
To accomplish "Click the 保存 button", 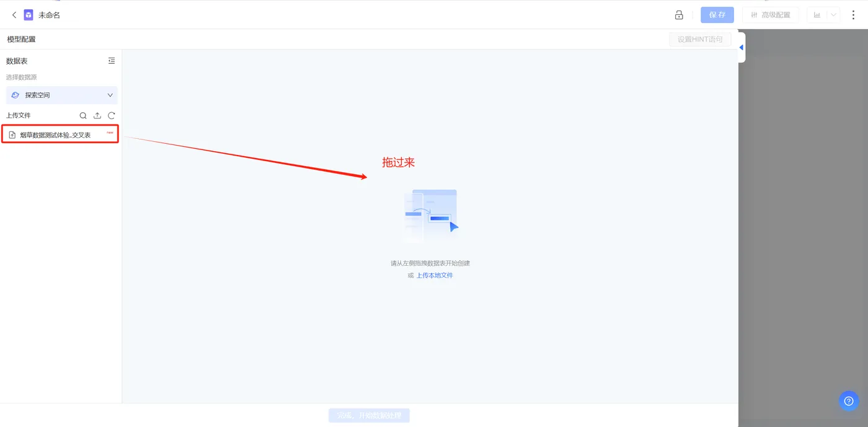I will [x=717, y=15].
